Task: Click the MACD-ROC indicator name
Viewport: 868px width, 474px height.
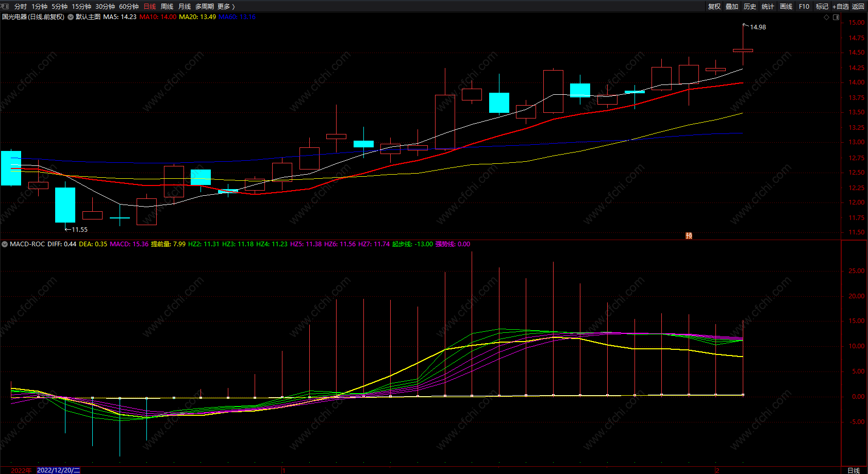Action: click(x=27, y=244)
